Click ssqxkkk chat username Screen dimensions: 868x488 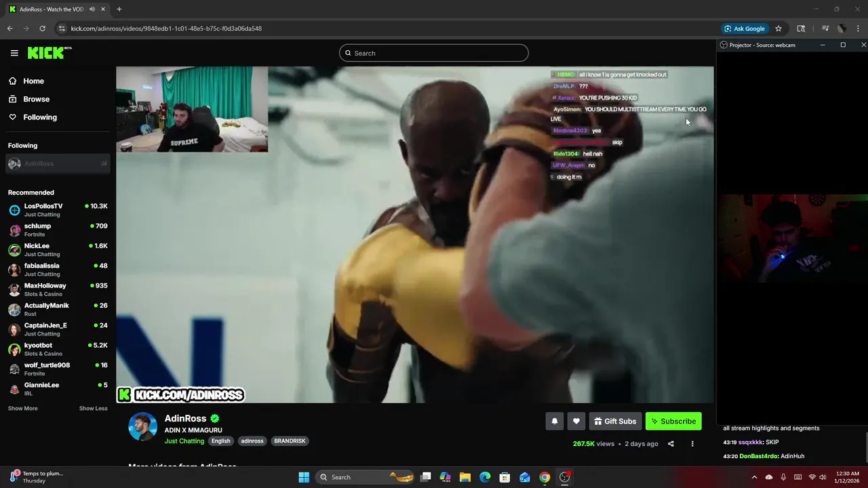click(751, 442)
